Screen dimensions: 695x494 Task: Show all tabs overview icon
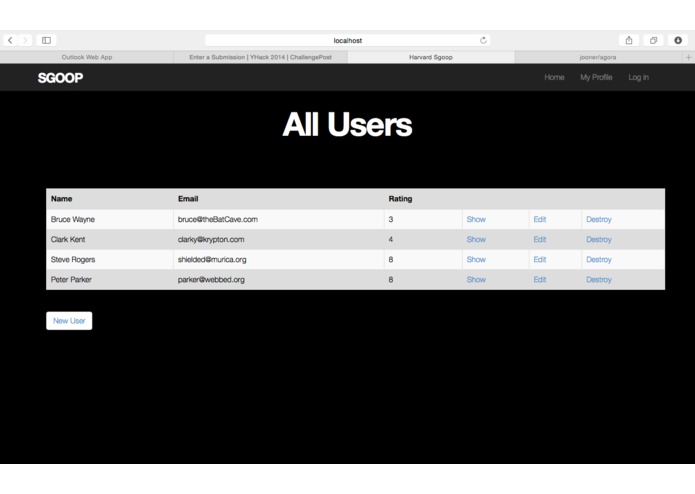coord(653,40)
